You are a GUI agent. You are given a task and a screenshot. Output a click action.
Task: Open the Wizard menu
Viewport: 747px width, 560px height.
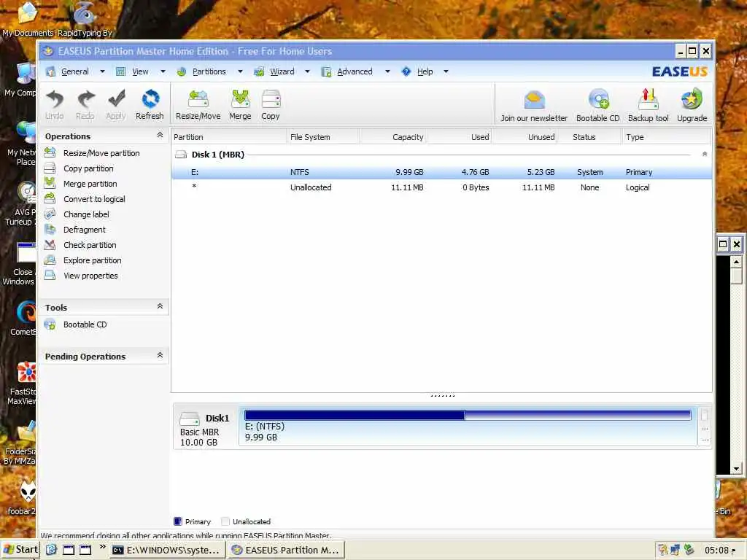(282, 71)
